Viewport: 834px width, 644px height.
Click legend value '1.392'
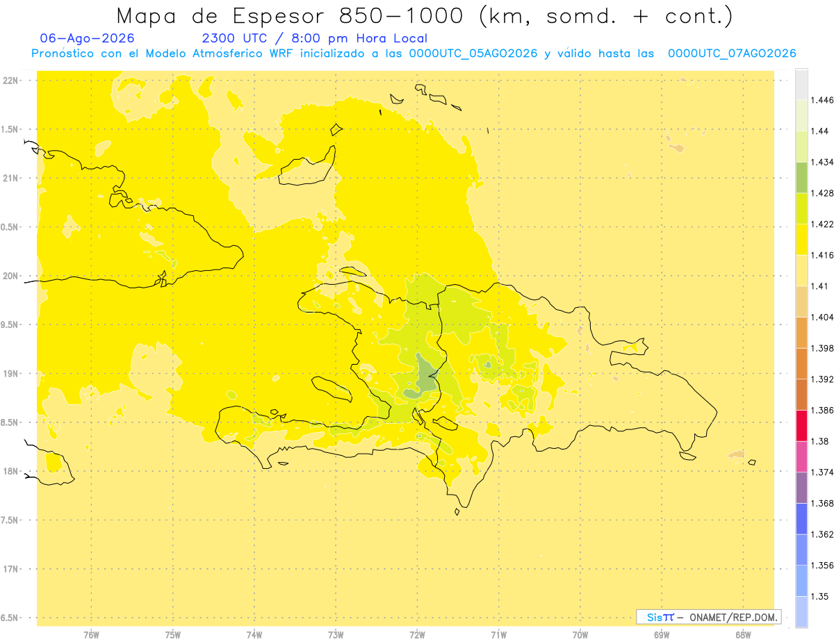tap(822, 379)
